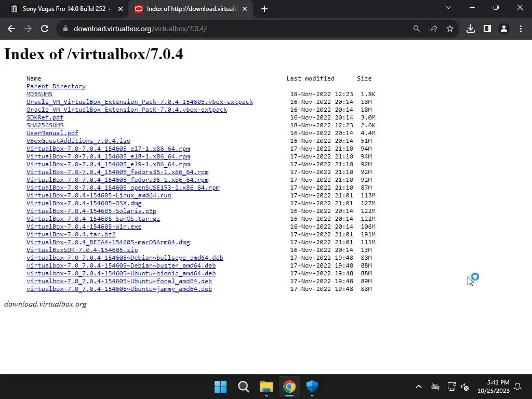Viewport: 532px width, 399px height.
Task: Click the 'Index of /virtualbox/7.0.4' heading
Action: pyautogui.click(x=94, y=54)
